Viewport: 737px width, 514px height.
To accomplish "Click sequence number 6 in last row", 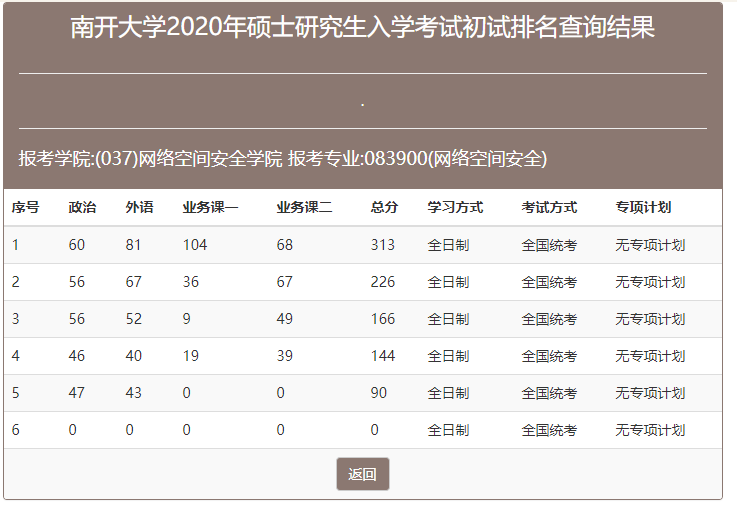I will 16,430.
